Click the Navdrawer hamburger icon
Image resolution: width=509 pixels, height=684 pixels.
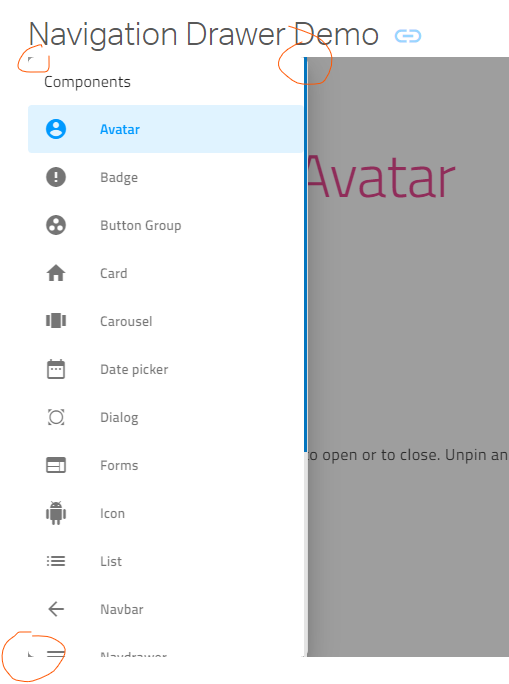point(56,653)
